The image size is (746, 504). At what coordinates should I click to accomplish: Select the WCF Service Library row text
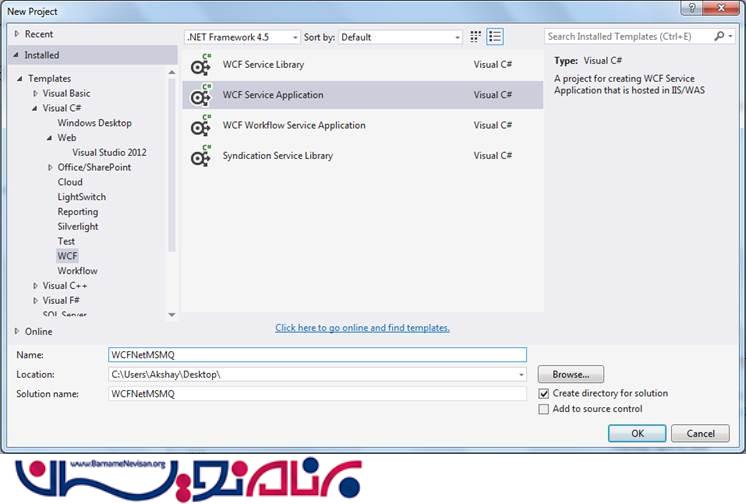point(263,65)
